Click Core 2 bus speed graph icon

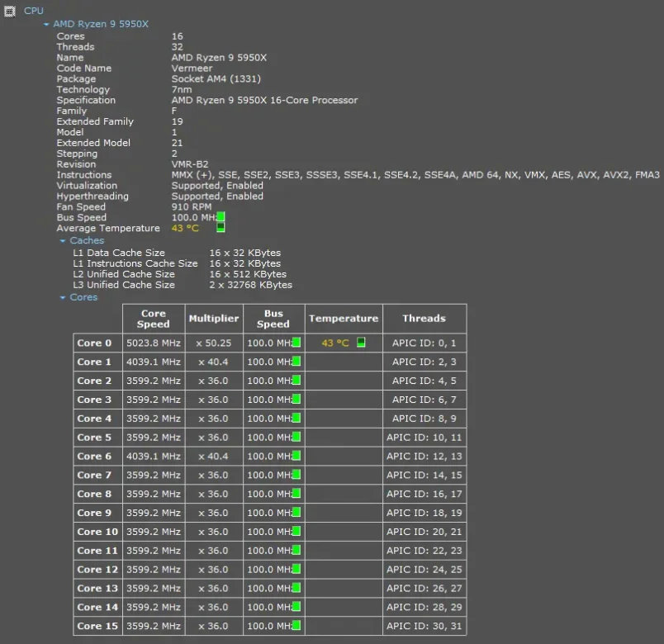296,381
